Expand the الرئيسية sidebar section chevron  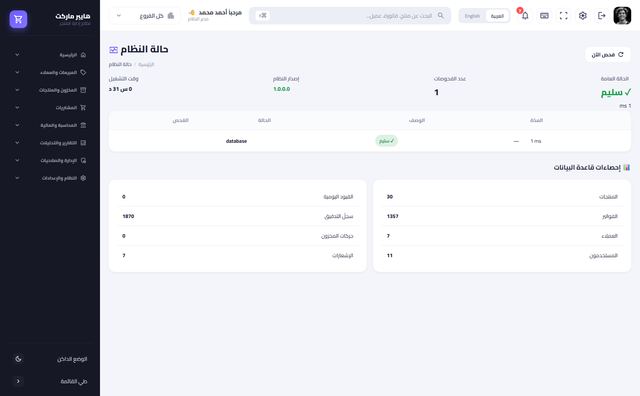(17, 55)
